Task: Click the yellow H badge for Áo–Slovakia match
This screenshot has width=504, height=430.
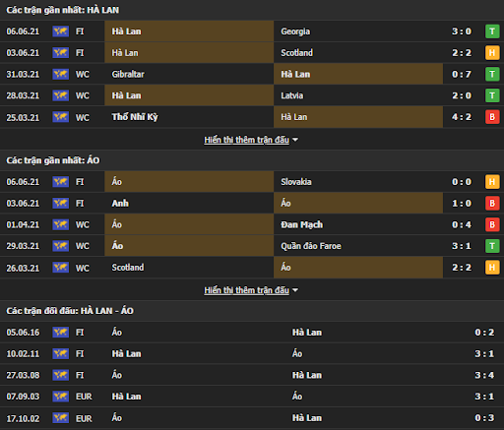Action: (492, 182)
